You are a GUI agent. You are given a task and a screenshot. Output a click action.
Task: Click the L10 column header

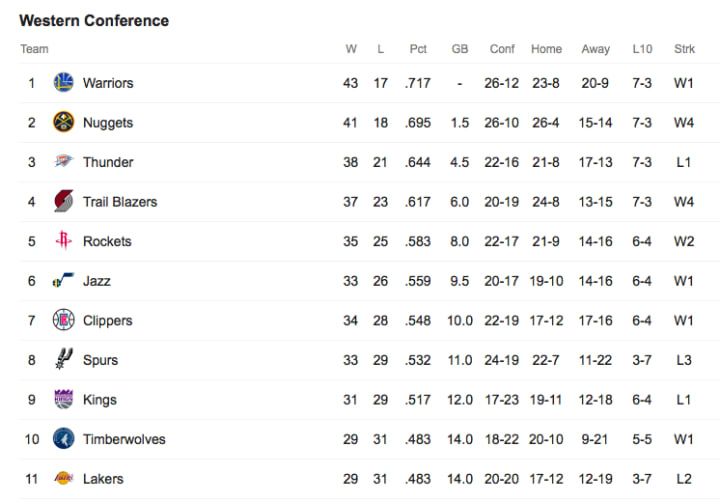coord(642,49)
